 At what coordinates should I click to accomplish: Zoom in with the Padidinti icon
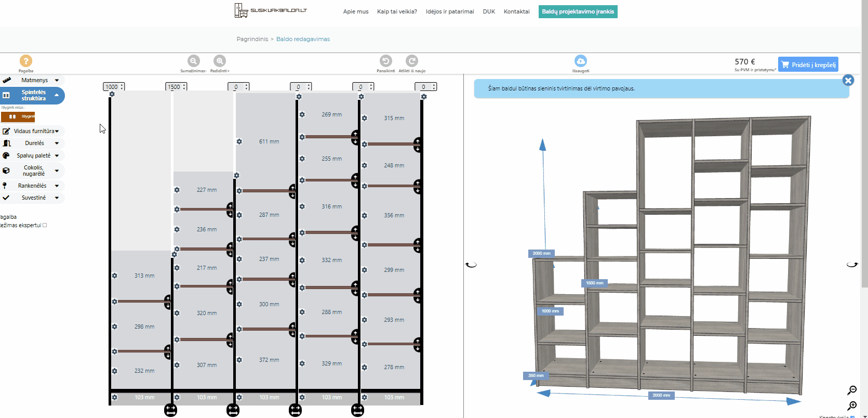[x=220, y=61]
